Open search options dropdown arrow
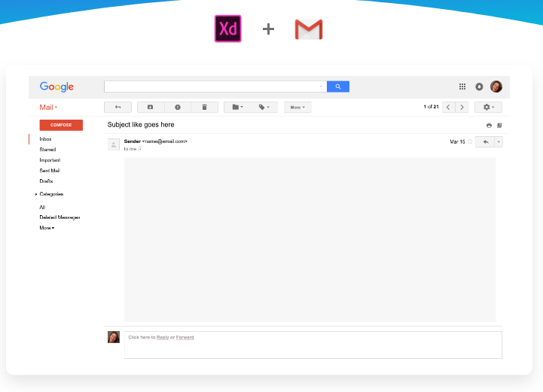Viewport: 543px width, 392px height. [321, 87]
